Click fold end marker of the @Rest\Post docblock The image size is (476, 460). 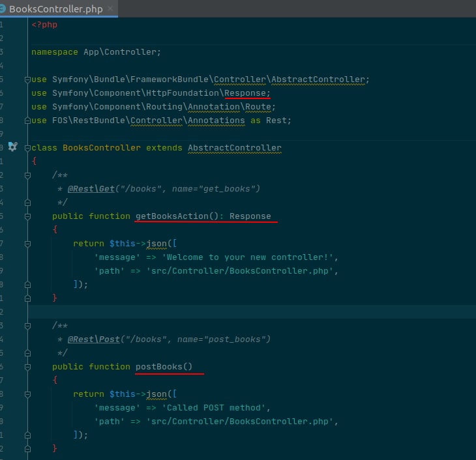(x=27, y=353)
